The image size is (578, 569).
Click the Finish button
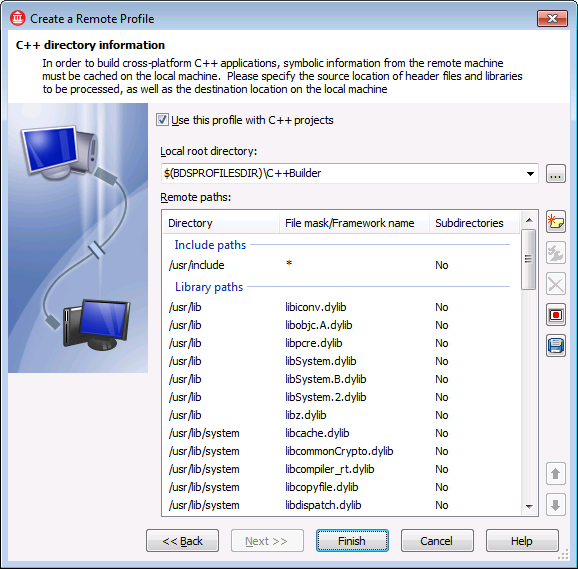coord(352,541)
